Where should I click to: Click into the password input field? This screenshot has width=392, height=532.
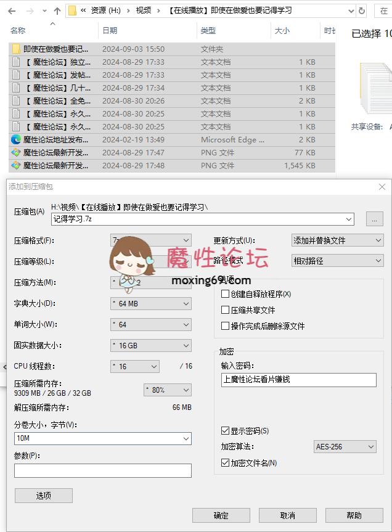point(298,380)
